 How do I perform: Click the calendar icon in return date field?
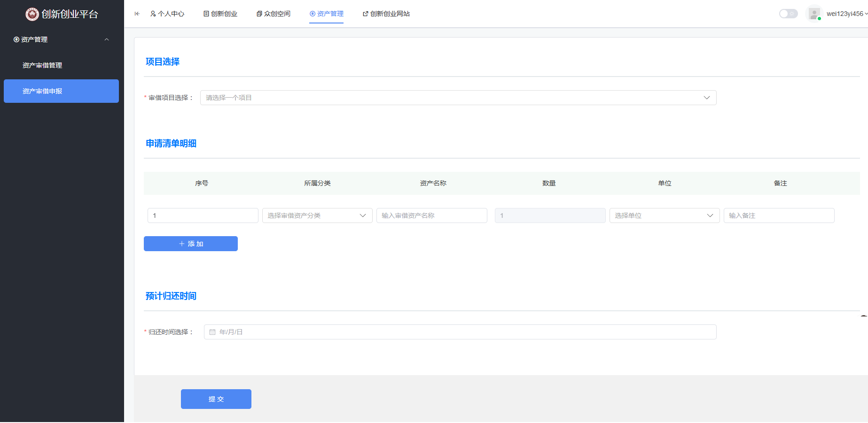point(212,332)
